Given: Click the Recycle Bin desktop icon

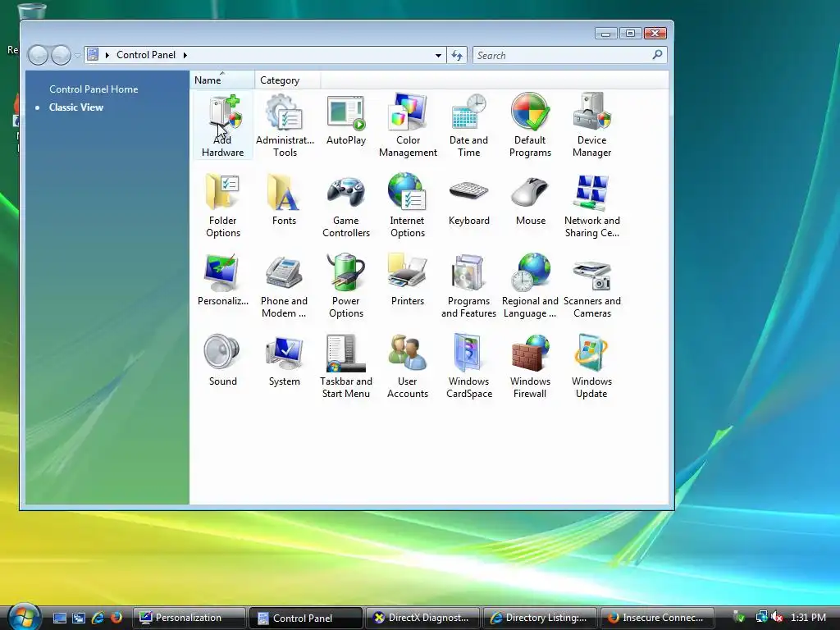Looking at the screenshot, I should [32, 11].
